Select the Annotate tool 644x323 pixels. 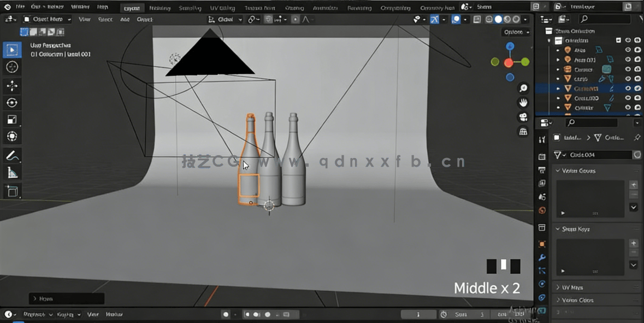[12, 155]
